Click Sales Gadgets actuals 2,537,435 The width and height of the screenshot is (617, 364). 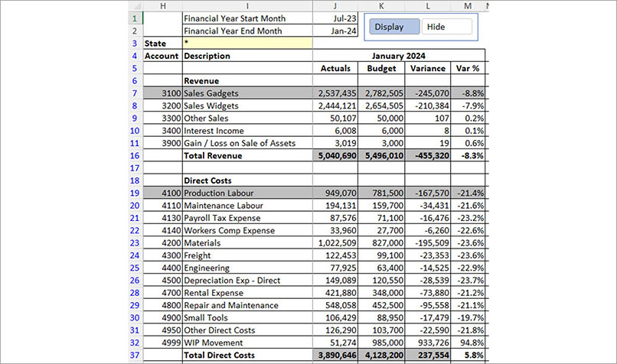coord(335,93)
